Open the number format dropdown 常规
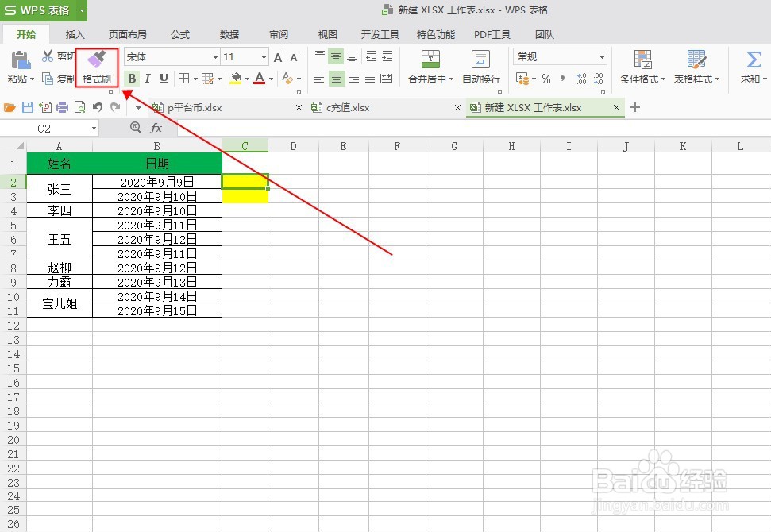Screen dimensions: 771x532 pyautogui.click(x=603, y=57)
